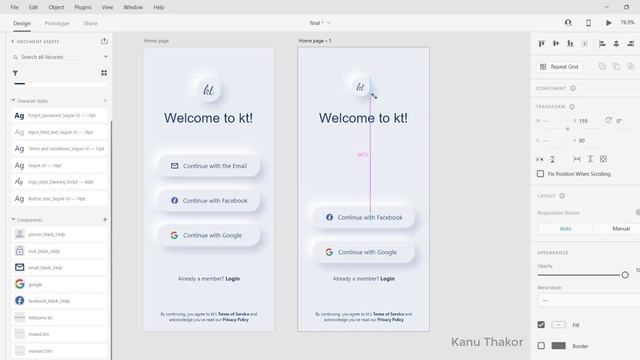This screenshot has height=360, width=640.
Task: Click the boolean add operation icon
Action: pos(602,66)
